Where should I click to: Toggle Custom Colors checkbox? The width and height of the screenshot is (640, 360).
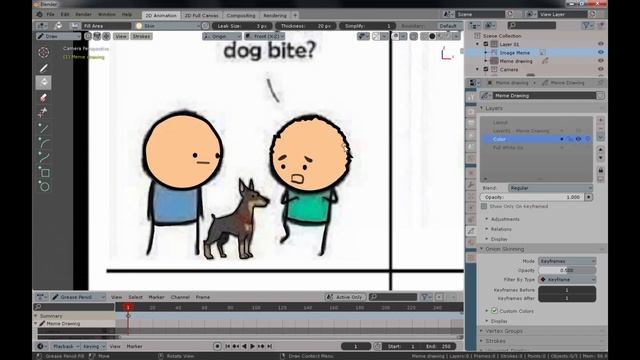[x=494, y=311]
